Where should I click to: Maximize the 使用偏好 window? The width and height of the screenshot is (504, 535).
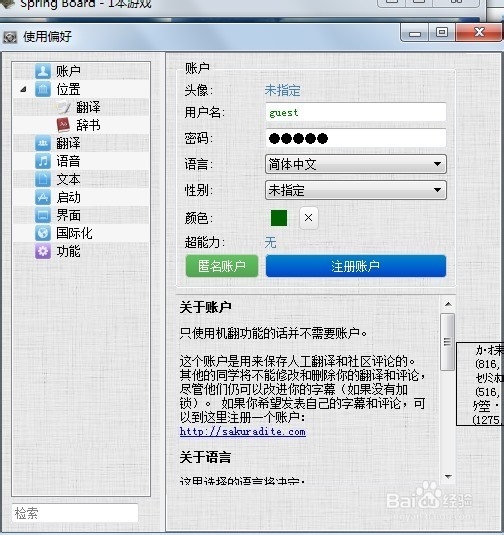(442, 32)
